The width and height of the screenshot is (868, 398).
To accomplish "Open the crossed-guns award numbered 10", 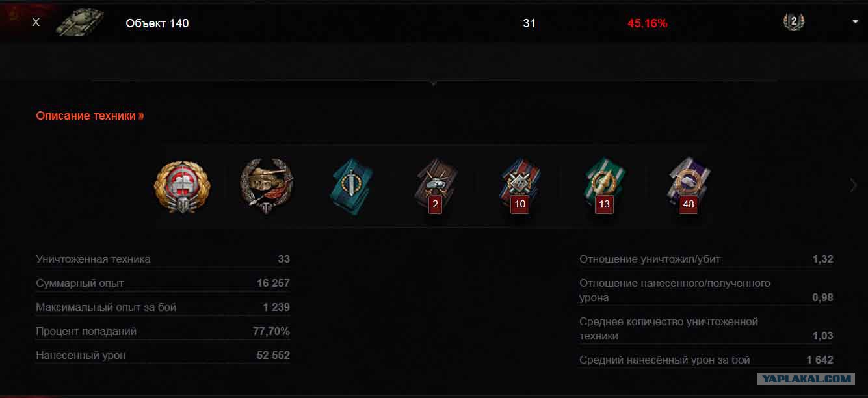I will click(x=520, y=186).
